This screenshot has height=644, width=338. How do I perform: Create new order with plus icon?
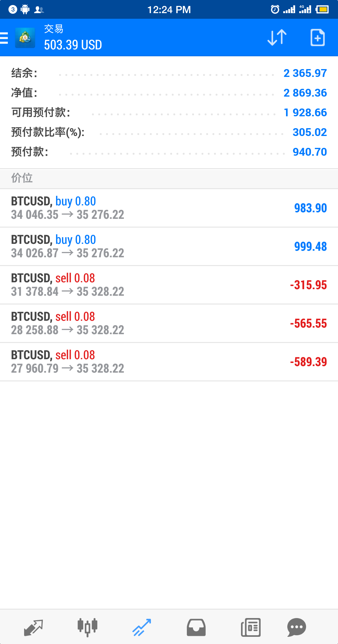point(317,38)
